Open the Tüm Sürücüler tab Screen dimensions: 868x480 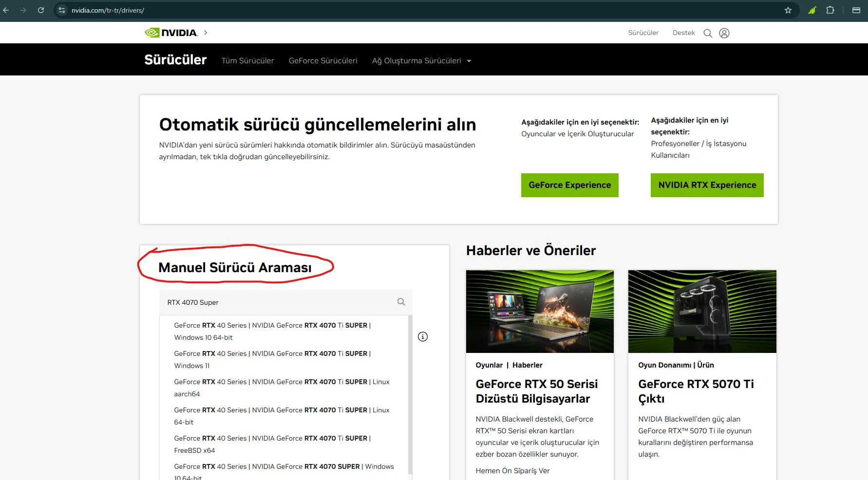click(x=247, y=60)
